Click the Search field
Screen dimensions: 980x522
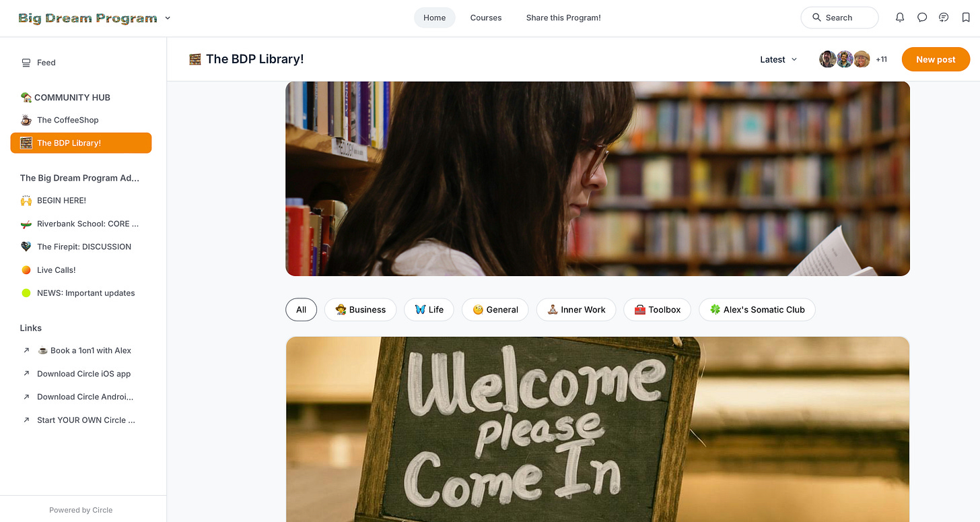pos(839,18)
